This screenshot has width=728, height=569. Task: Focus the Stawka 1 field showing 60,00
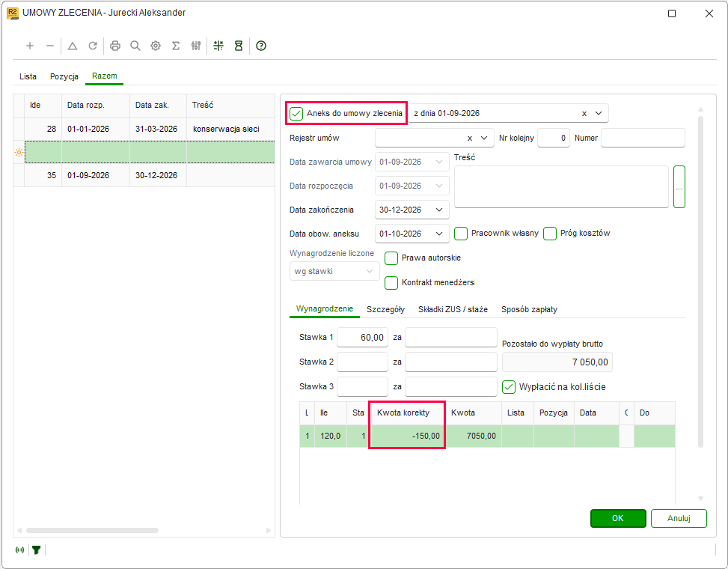click(362, 337)
